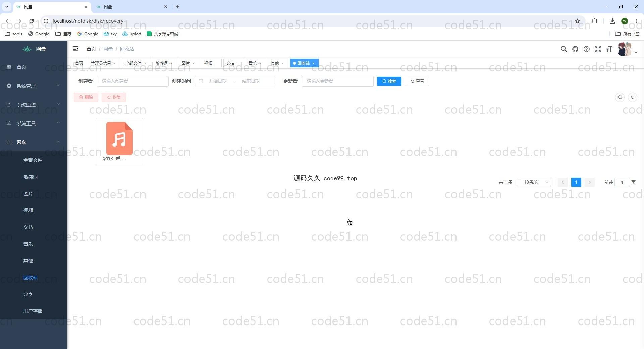Click the blue 搜索 button
Viewport: 644px width, 349px height.
389,81
